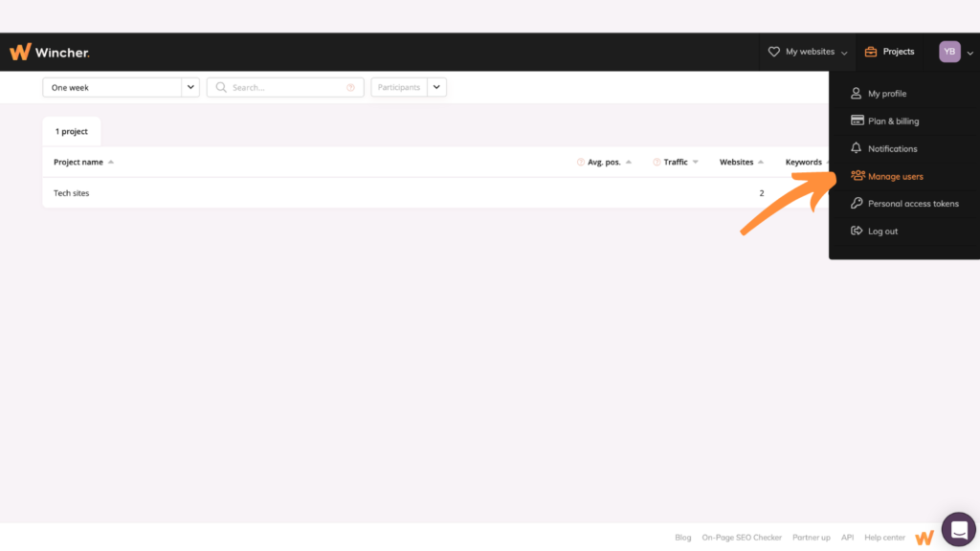Open the chat support bubble
Viewport: 980px width, 551px height.
(x=959, y=530)
